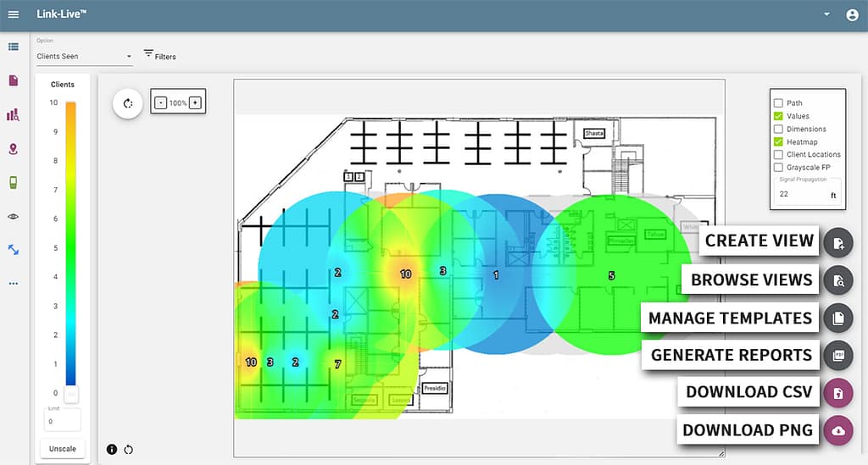868x465 pixels.
Task: Click the eye icon in the sidebar
Action: pyautogui.click(x=13, y=217)
